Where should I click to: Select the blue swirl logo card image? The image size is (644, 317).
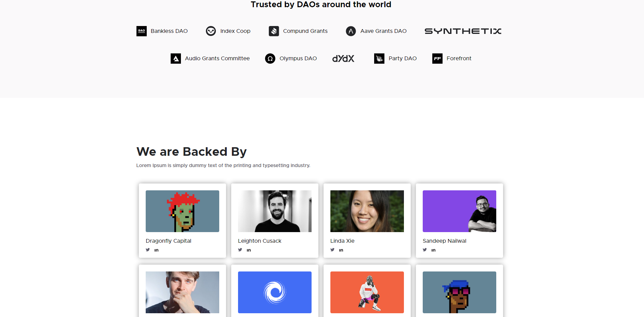[x=275, y=292]
